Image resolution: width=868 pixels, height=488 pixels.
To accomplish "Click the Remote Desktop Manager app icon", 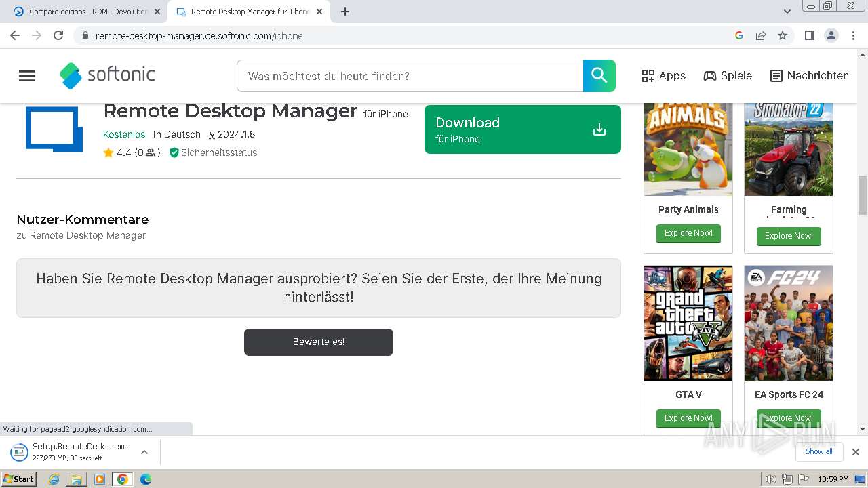I will click(x=54, y=128).
